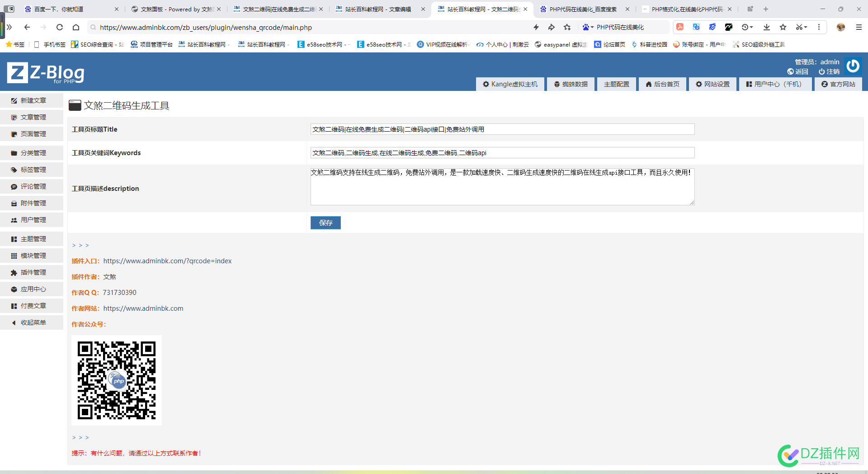This screenshot has height=474, width=868.
Task: Open the plugin entry qrcode=index link
Action: pos(167,261)
